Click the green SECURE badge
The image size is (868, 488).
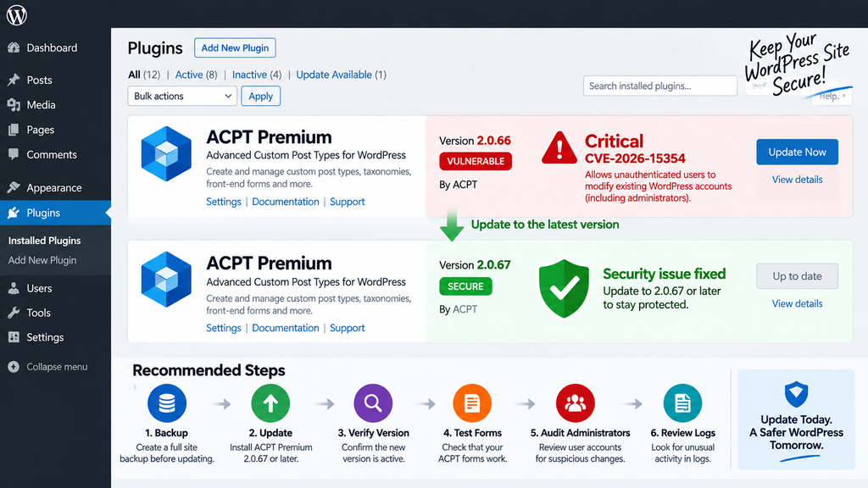tap(465, 286)
